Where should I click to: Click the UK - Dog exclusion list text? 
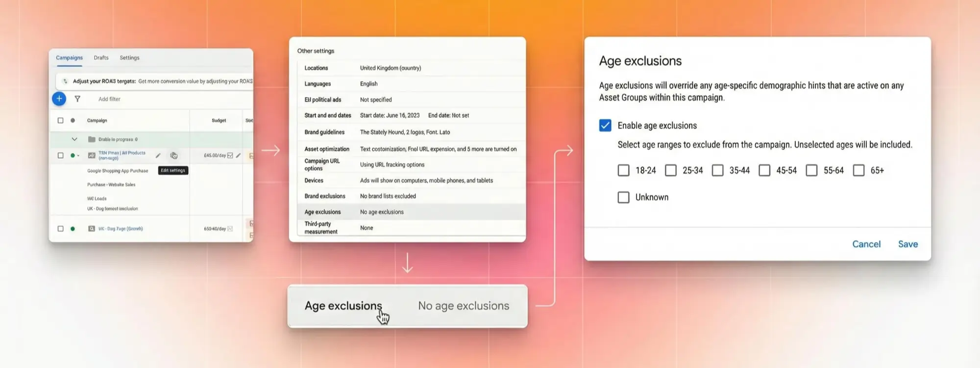coord(113,209)
